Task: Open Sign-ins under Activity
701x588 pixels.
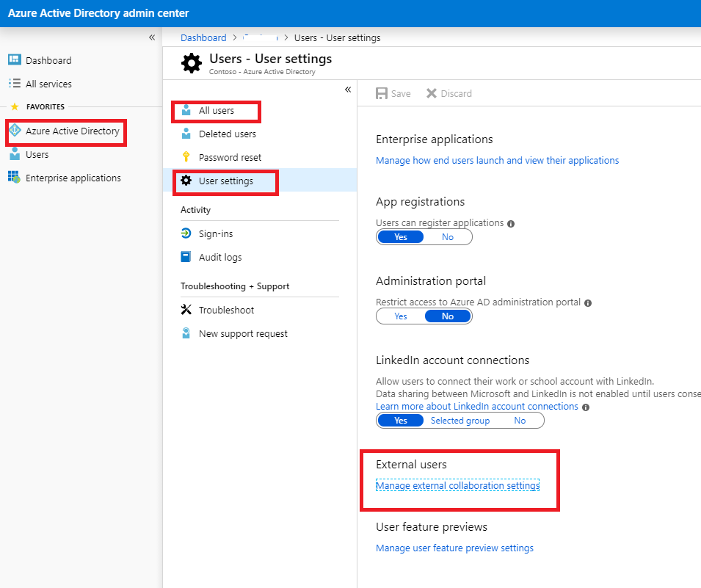Action: coord(216,233)
